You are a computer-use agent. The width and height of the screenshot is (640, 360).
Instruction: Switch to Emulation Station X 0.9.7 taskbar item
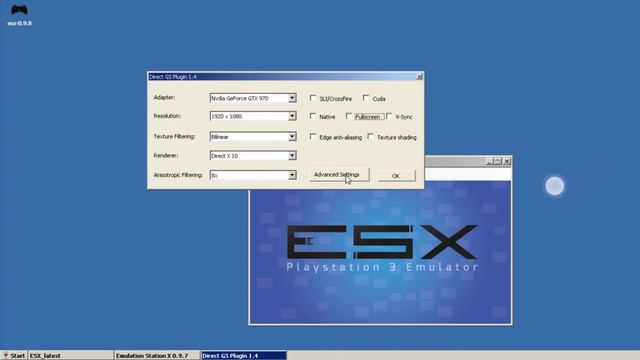[x=157, y=356]
